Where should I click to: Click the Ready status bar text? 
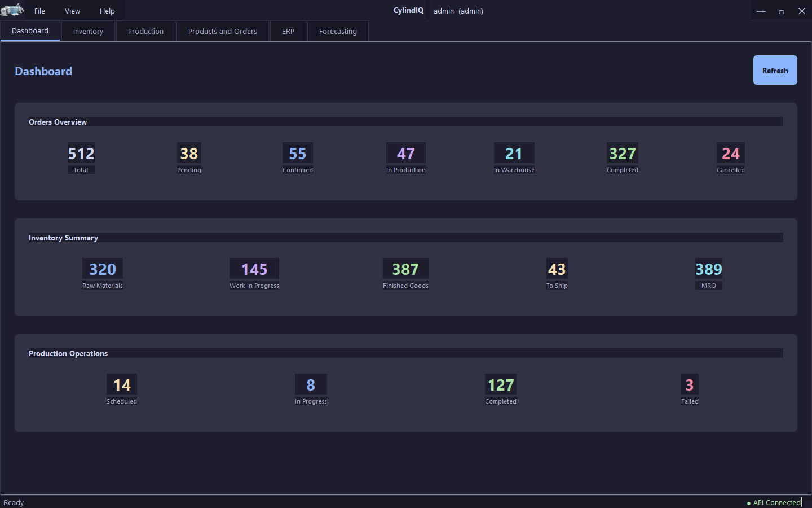pyautogui.click(x=14, y=502)
